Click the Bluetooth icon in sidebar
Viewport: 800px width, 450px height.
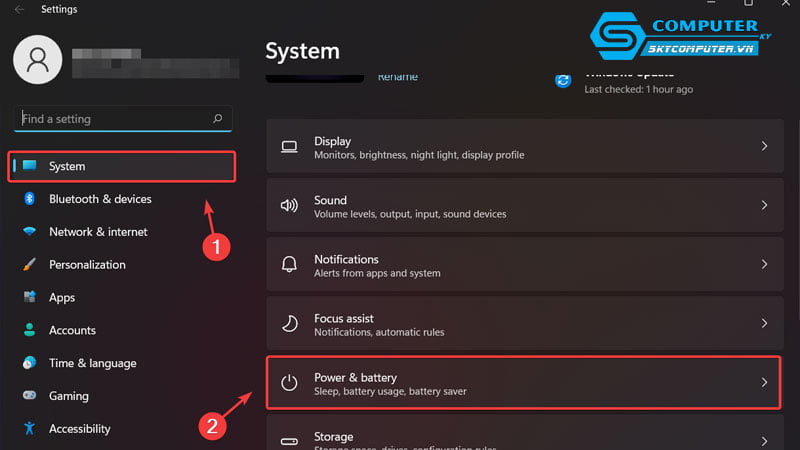click(x=30, y=198)
